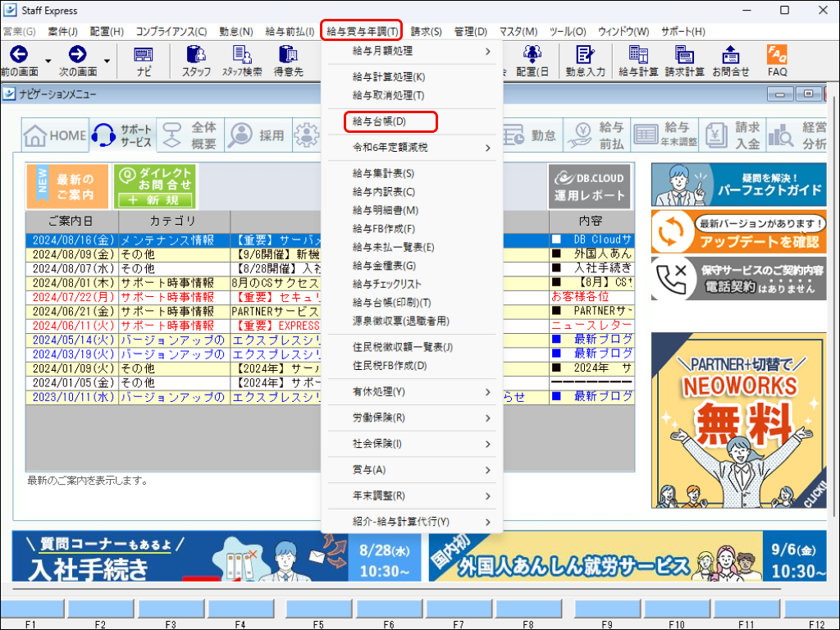The height and width of the screenshot is (630, 840).
Task: Open dropdown arrow next to 前の画面
Action: pyautogui.click(x=48, y=61)
